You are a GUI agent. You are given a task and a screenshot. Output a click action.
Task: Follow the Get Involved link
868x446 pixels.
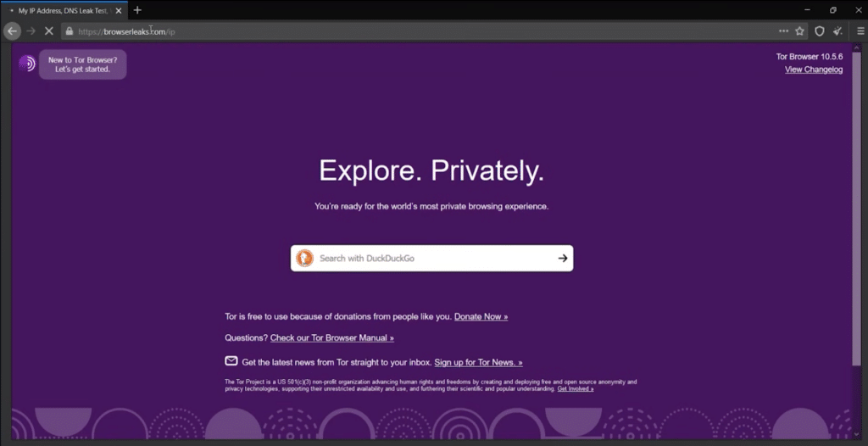pos(576,389)
